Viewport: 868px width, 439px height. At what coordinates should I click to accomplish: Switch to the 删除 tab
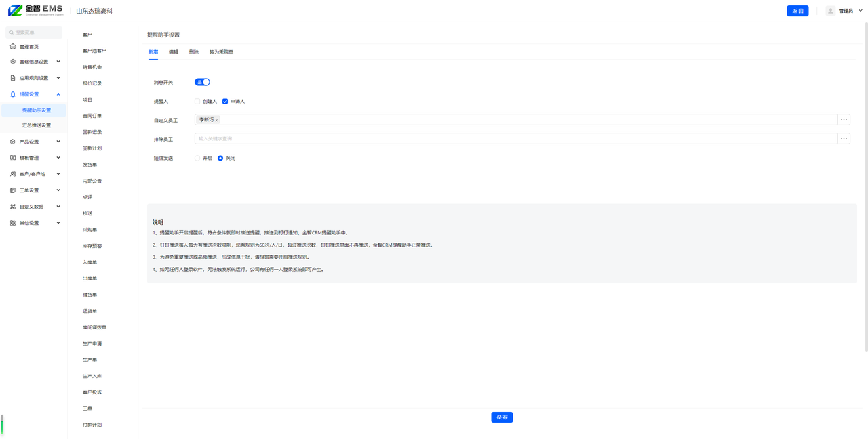(x=194, y=52)
